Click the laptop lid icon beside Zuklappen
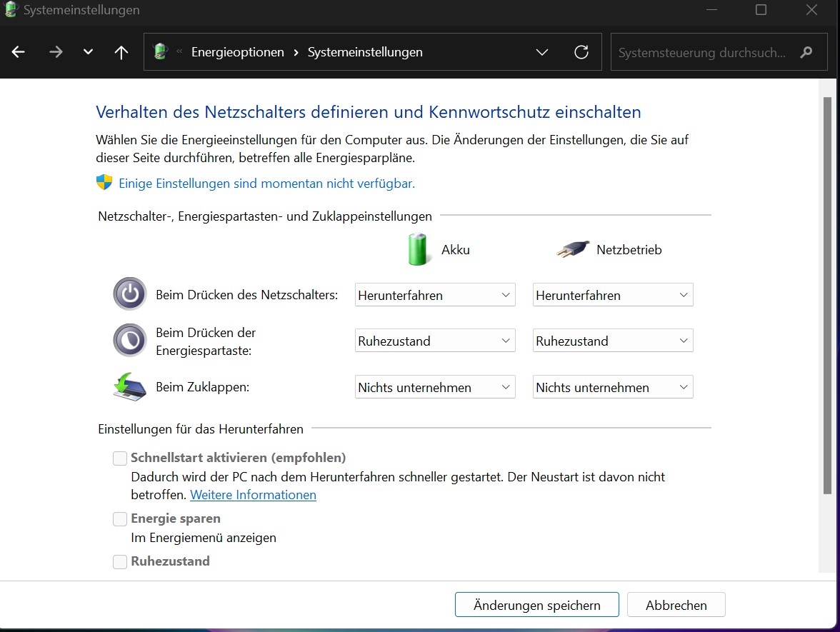Image resolution: width=840 pixels, height=632 pixels. 129,387
